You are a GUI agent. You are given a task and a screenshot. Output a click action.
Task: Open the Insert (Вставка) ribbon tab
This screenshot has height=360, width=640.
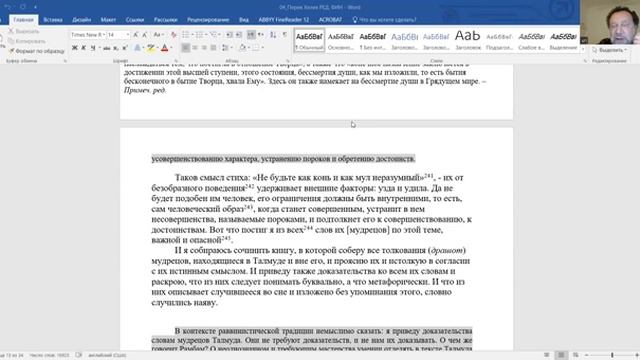[53, 20]
